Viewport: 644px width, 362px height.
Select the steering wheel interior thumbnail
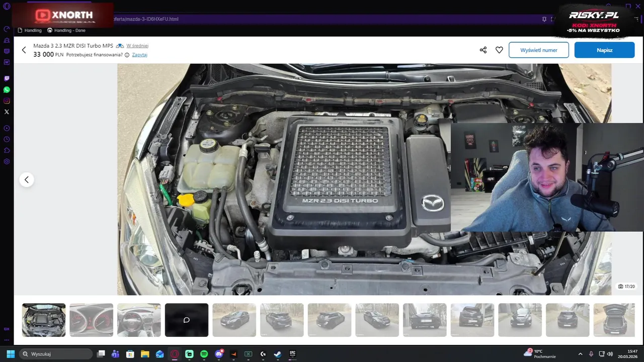(x=139, y=320)
